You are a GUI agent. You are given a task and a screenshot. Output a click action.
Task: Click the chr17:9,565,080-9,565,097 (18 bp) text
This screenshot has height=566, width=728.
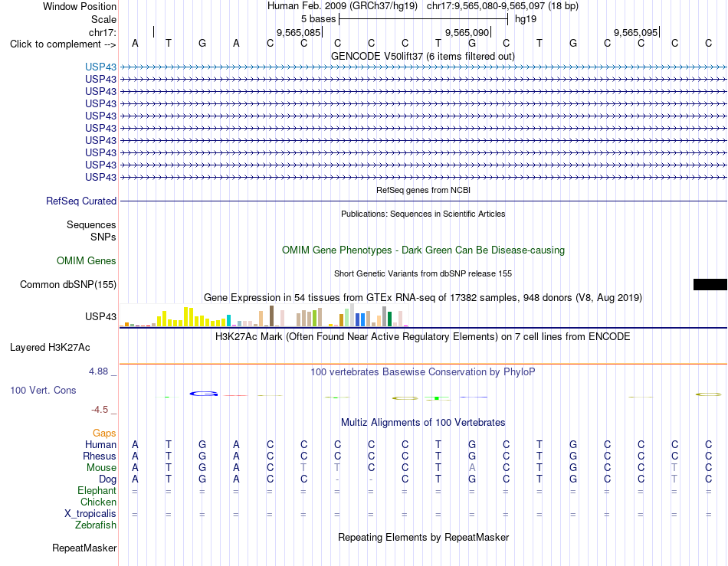503,6
